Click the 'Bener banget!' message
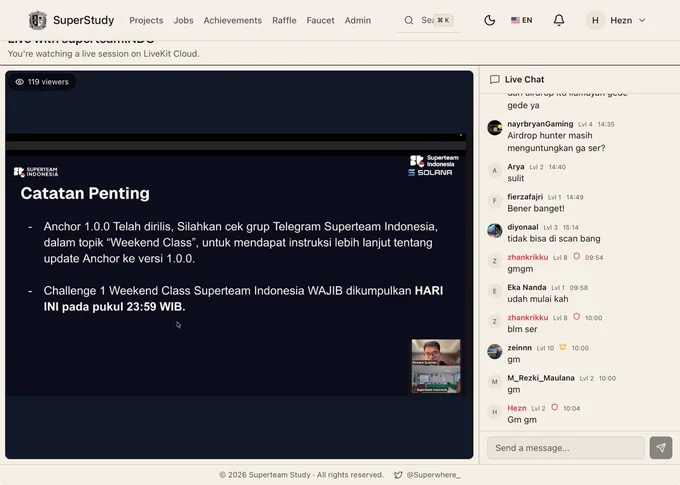 click(x=536, y=208)
